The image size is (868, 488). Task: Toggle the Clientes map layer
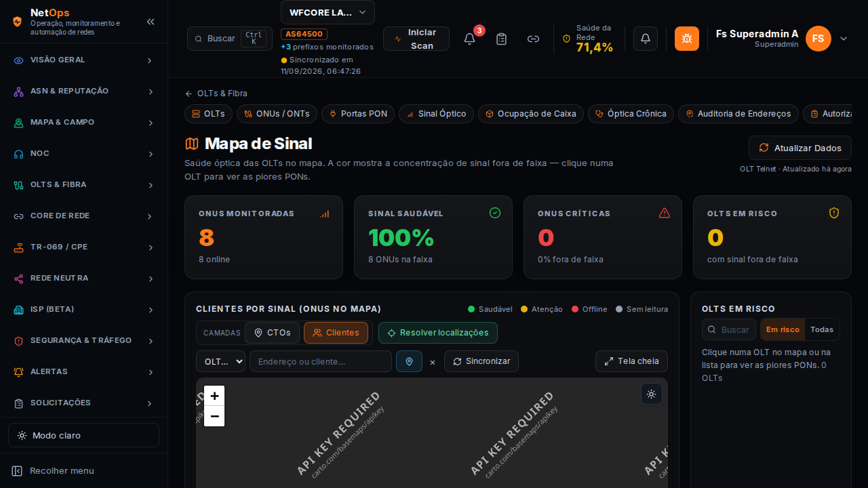click(336, 333)
